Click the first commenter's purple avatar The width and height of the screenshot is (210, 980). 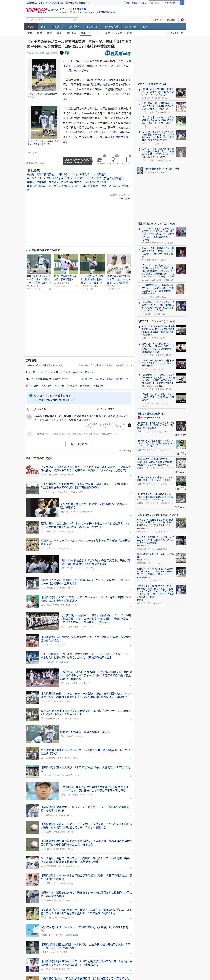point(29,417)
